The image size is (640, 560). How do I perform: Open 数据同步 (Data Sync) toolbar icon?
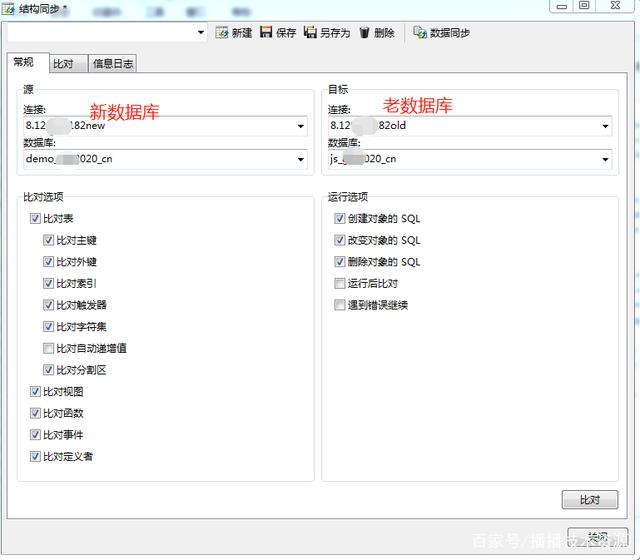[x=420, y=32]
